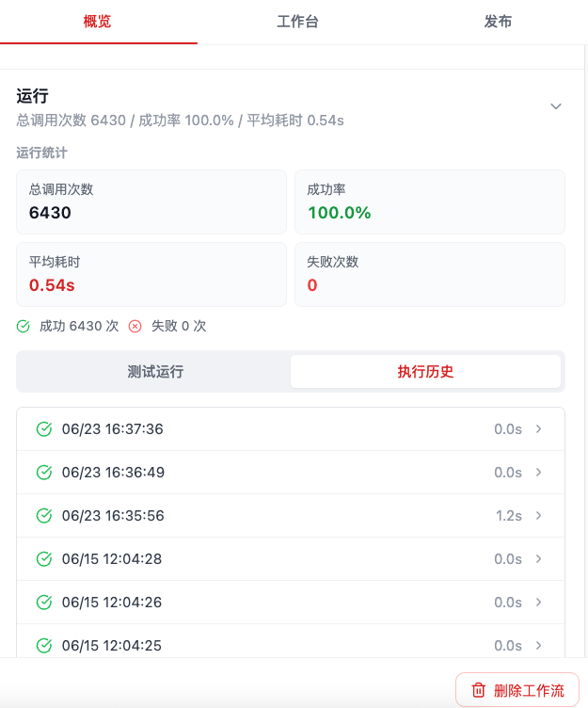Viewport: 588px width, 708px height.
Task: Open execution record 06/15 12:04:25
Action: tap(291, 641)
